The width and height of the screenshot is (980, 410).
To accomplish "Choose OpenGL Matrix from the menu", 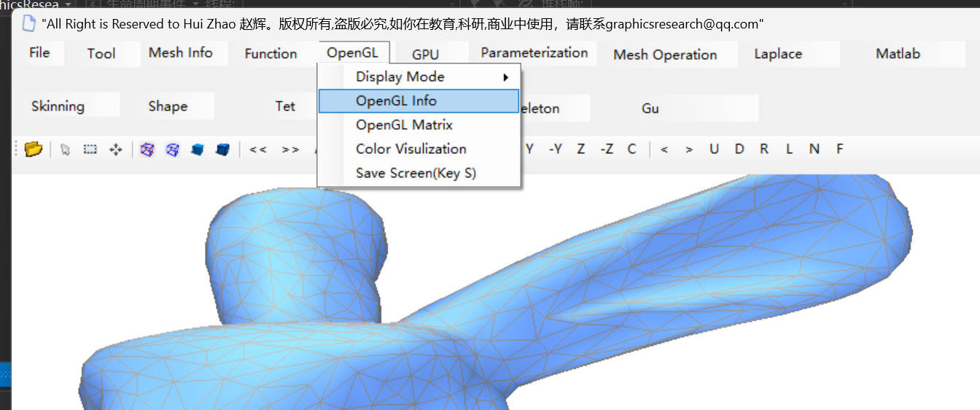I will point(419,125).
